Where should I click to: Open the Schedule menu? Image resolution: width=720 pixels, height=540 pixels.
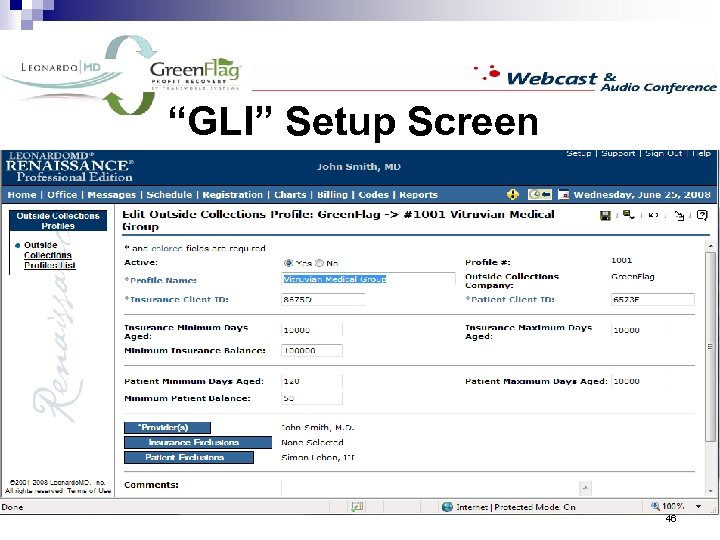(169, 195)
